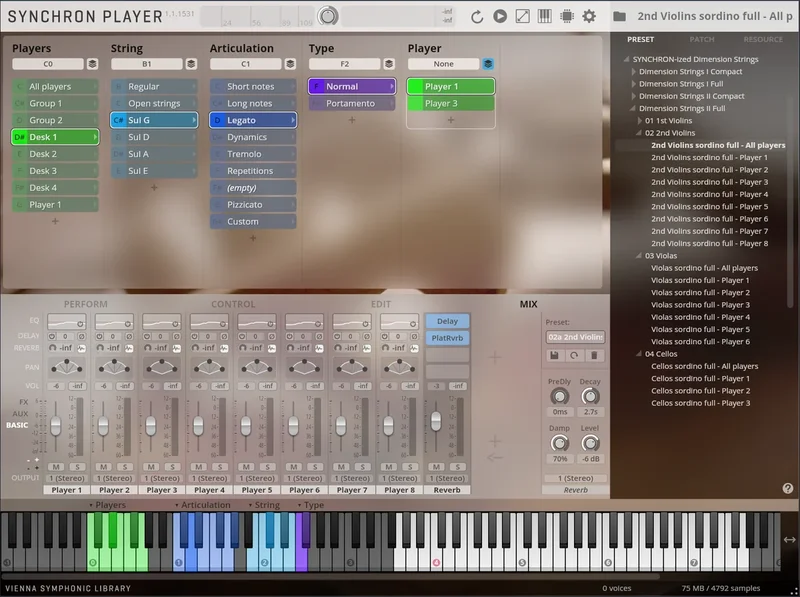The height and width of the screenshot is (597, 800).
Task: Collapse the 02 2nd Violins folder
Action: 639,133
